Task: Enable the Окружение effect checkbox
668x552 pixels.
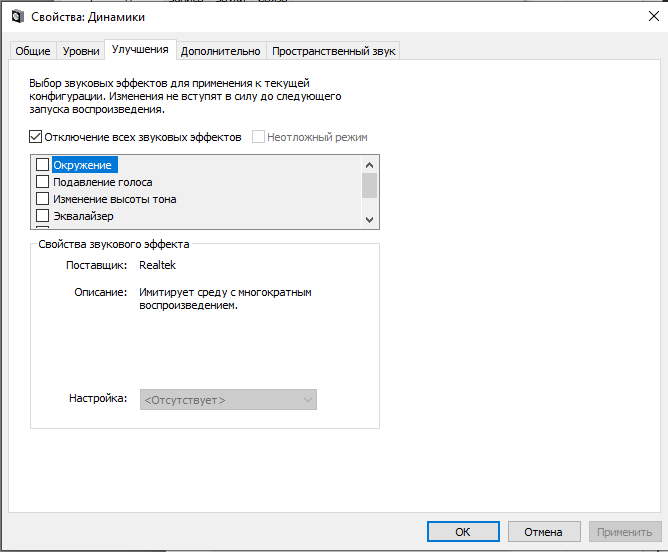Action: point(42,164)
